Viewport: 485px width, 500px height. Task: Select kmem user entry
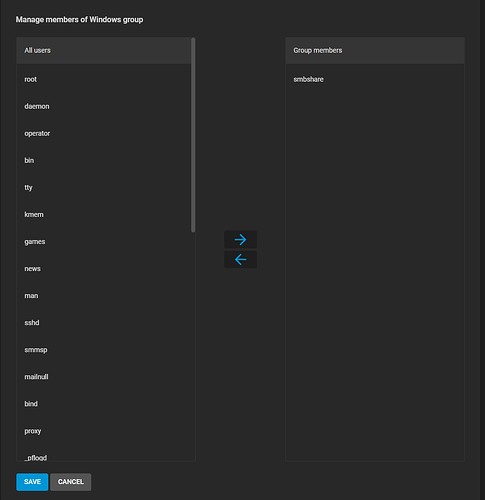click(x=104, y=214)
